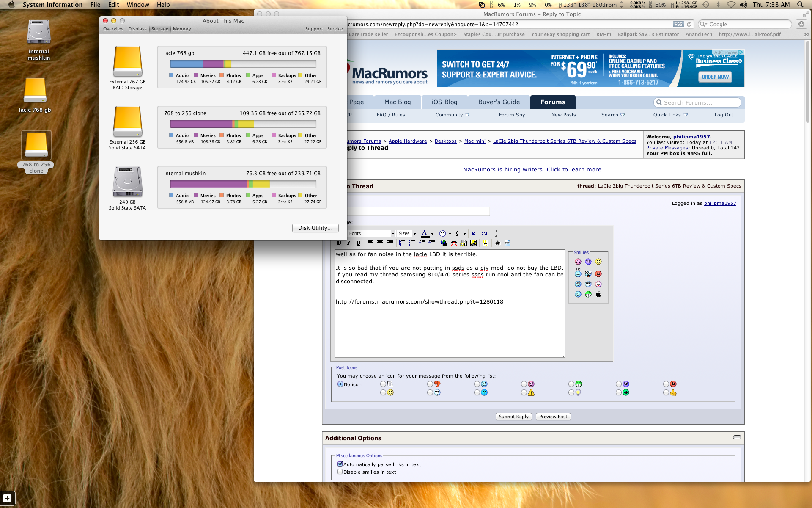Wrap selection in PHP tags icon
The width and height of the screenshot is (812, 508).
pyautogui.click(x=507, y=243)
